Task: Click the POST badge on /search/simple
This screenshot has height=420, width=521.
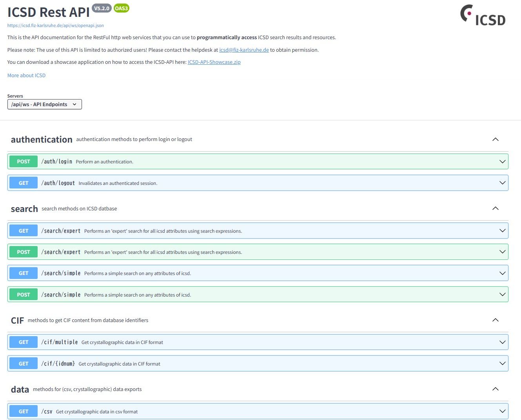Action: pyautogui.click(x=23, y=294)
